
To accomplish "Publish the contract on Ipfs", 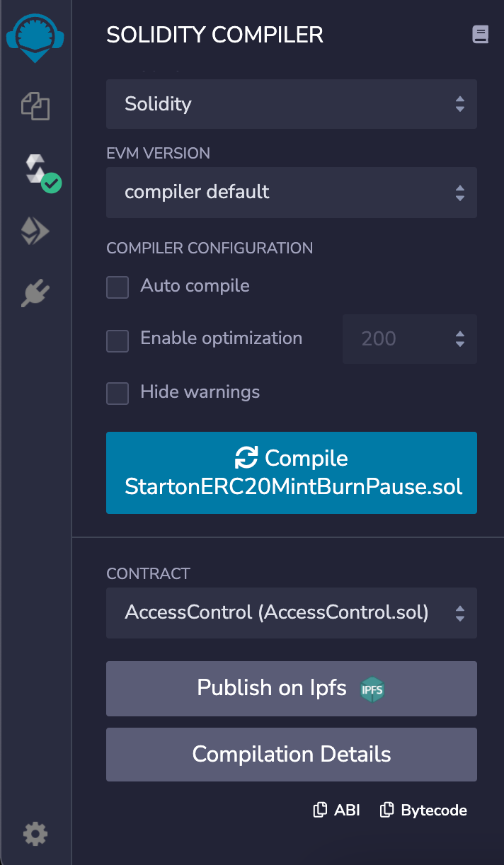I will [x=291, y=688].
